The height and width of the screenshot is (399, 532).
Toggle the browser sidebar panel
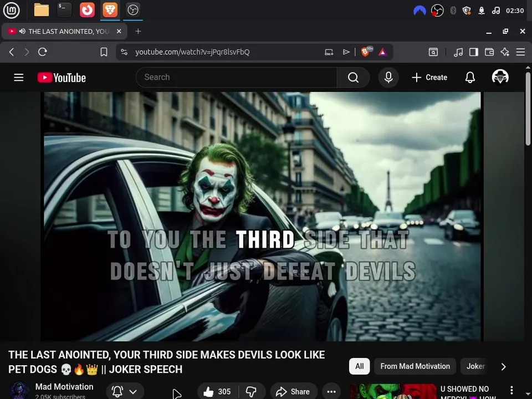(474, 52)
